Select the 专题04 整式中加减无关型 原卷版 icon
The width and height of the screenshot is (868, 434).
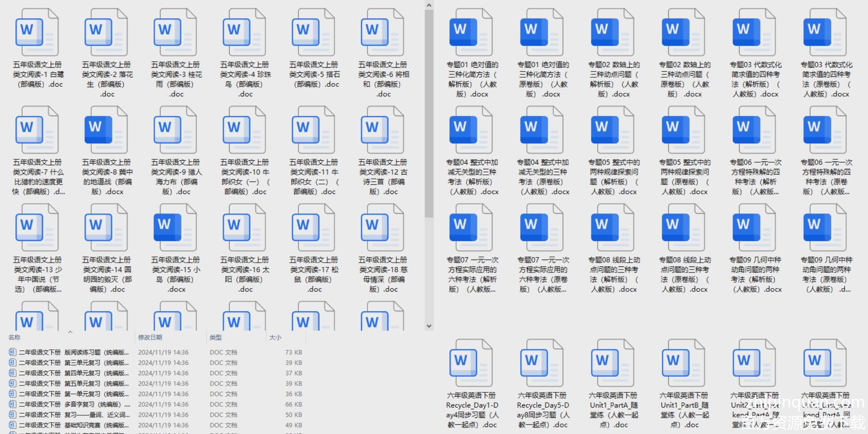point(542,130)
